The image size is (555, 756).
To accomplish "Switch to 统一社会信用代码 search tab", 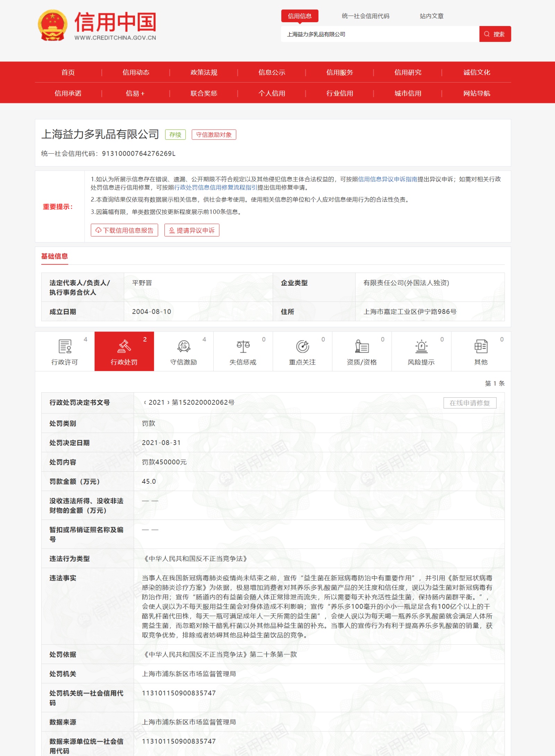I will 365,16.
